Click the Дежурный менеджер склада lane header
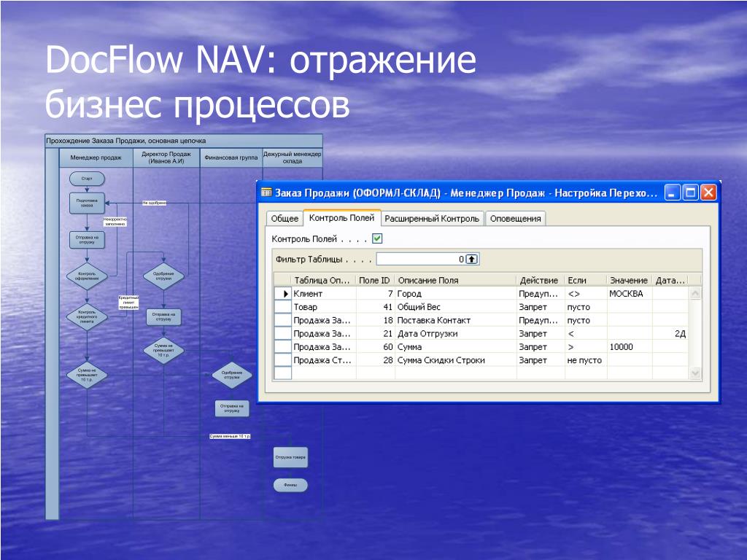The width and height of the screenshot is (747, 560). [292, 157]
